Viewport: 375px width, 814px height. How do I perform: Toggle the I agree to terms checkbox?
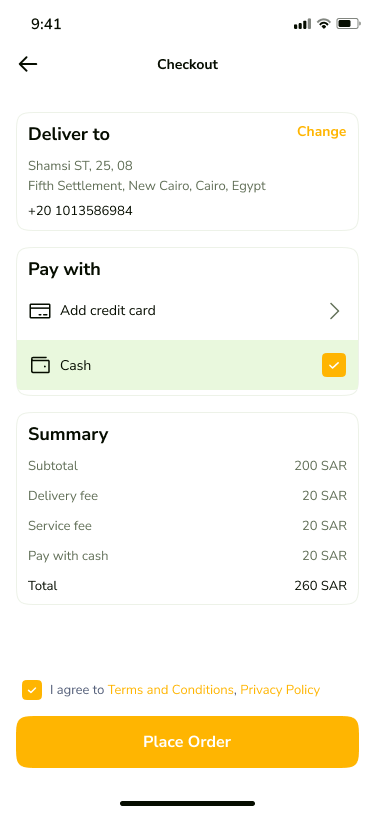click(x=32, y=690)
